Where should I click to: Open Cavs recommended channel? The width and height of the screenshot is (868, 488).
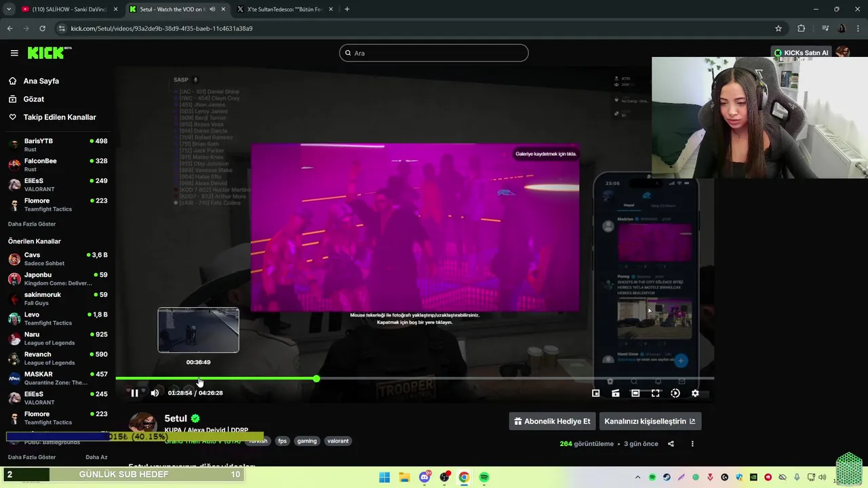pos(58,259)
